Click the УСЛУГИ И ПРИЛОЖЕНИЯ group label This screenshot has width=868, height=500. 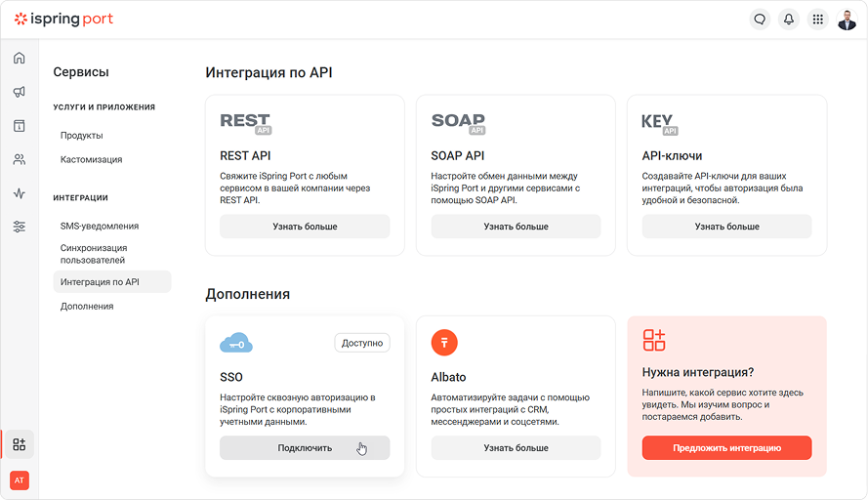tap(104, 106)
